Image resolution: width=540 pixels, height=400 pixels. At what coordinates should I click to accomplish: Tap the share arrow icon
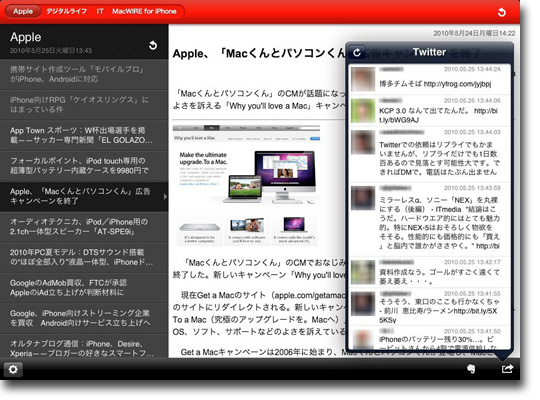tap(507, 369)
